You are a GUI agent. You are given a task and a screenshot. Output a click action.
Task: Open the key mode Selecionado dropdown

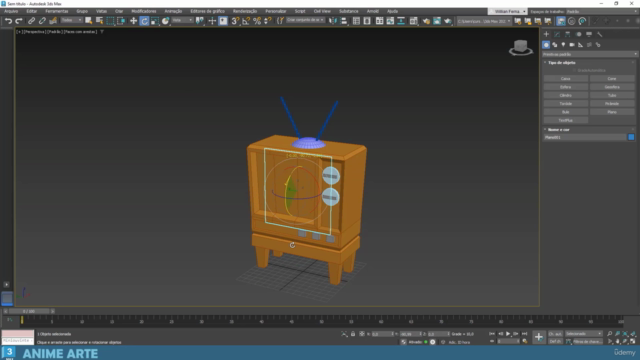click(x=583, y=334)
